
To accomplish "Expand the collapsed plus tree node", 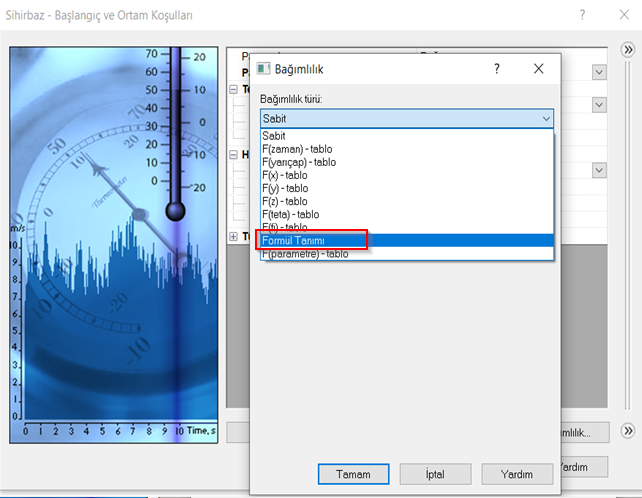I will coord(234,236).
